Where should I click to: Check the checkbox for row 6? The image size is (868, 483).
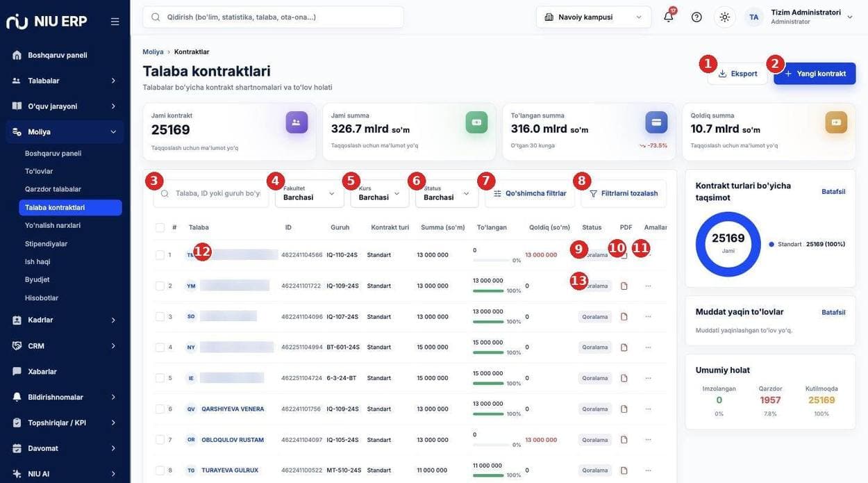coord(160,409)
